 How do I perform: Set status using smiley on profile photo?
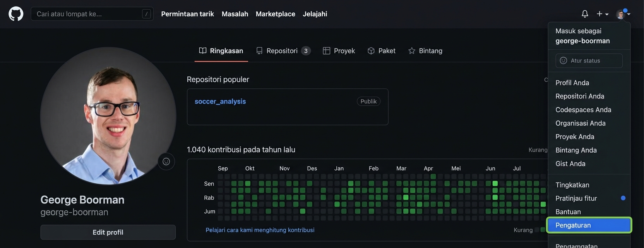[166, 162]
